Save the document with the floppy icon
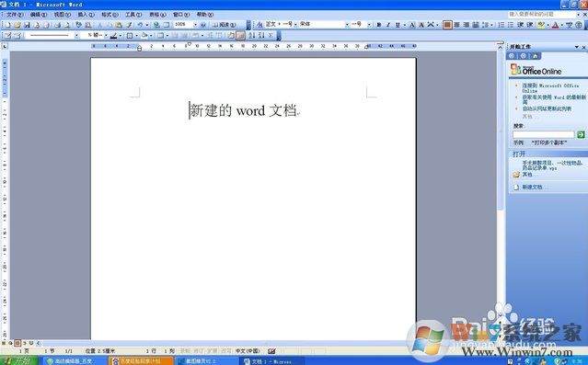 click(x=27, y=25)
